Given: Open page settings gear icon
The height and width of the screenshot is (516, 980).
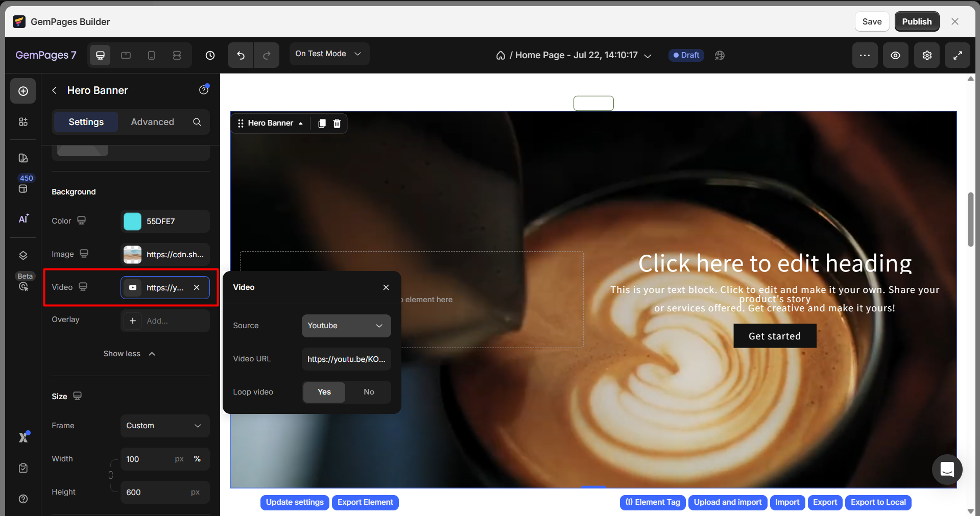Looking at the screenshot, I should [x=927, y=55].
